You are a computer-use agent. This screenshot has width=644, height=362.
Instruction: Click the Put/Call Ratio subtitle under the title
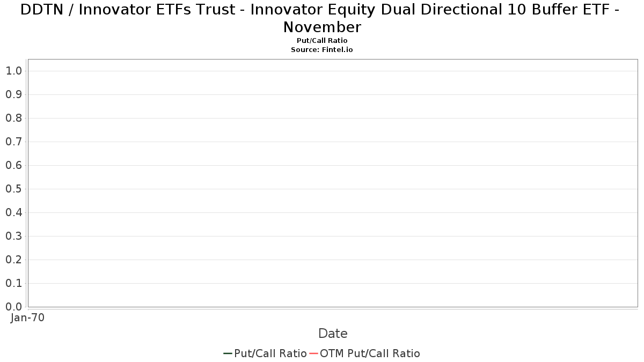click(x=322, y=41)
